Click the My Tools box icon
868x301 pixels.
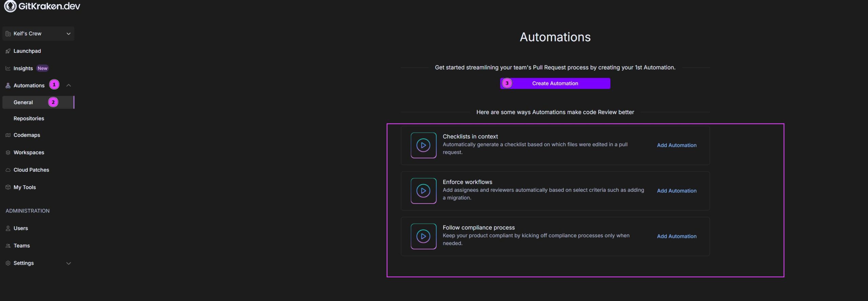click(x=8, y=187)
